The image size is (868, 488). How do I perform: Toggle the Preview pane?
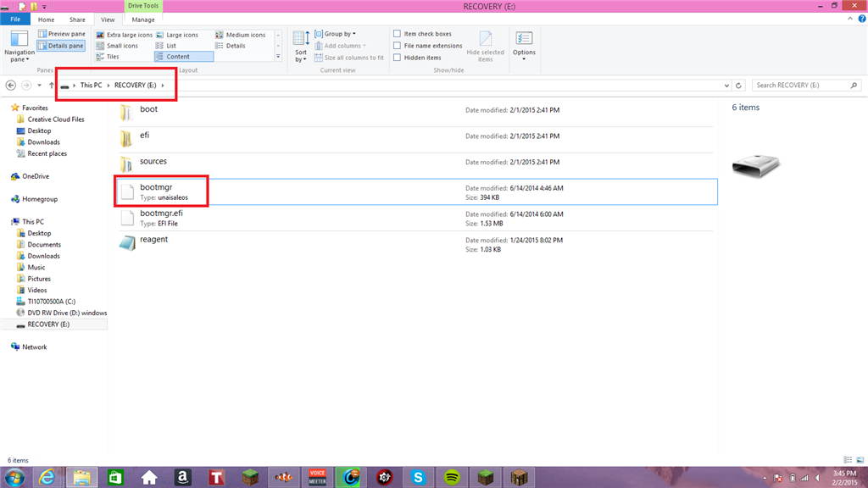click(x=61, y=34)
